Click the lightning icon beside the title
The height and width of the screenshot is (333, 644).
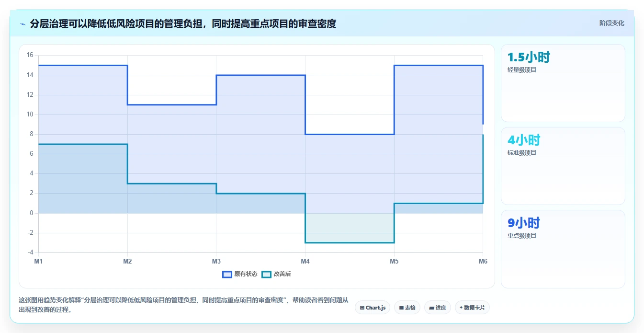pos(23,23)
